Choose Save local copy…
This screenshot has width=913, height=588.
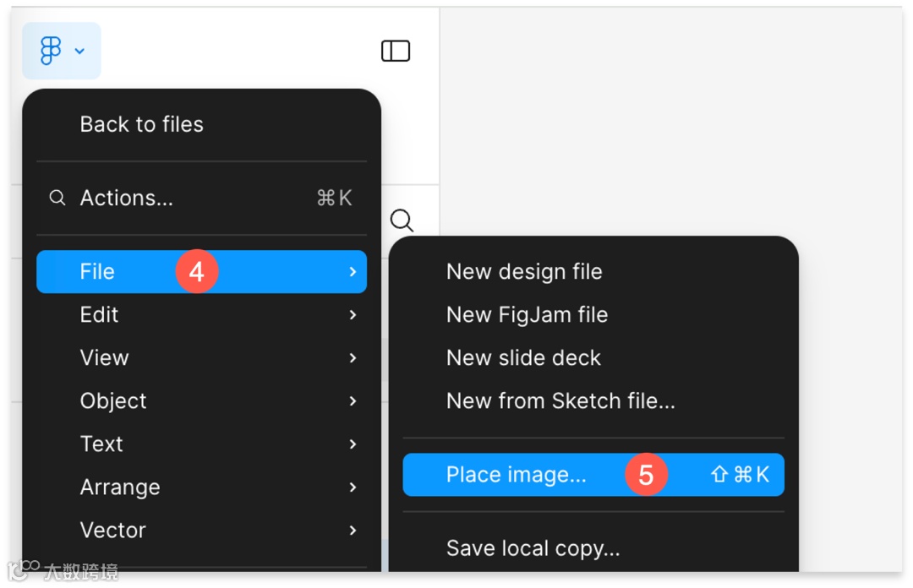[x=593, y=548]
